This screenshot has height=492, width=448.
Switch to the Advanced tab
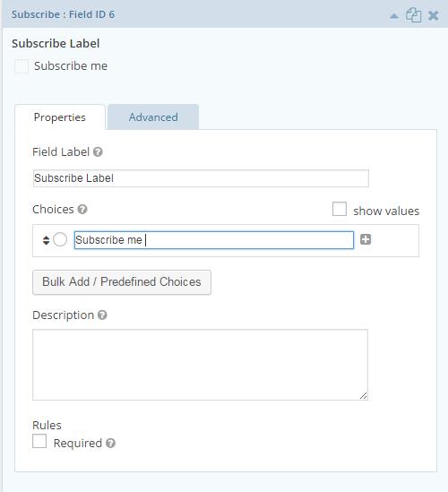click(153, 117)
